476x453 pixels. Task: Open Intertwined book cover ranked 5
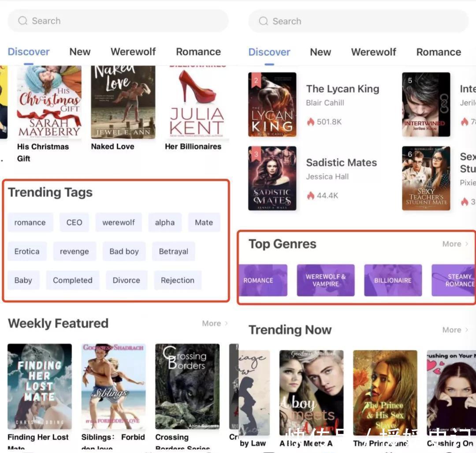[x=426, y=105]
